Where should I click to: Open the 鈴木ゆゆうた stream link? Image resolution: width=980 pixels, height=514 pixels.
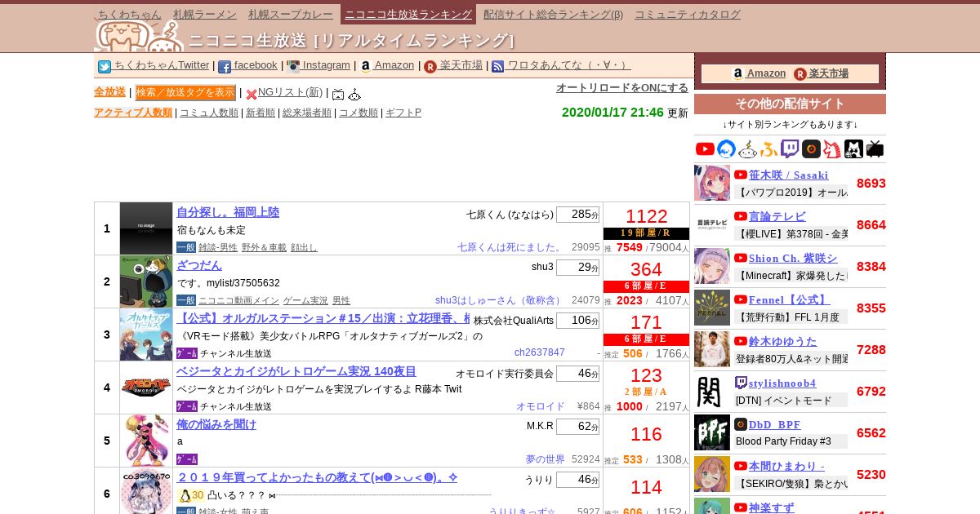click(x=783, y=341)
